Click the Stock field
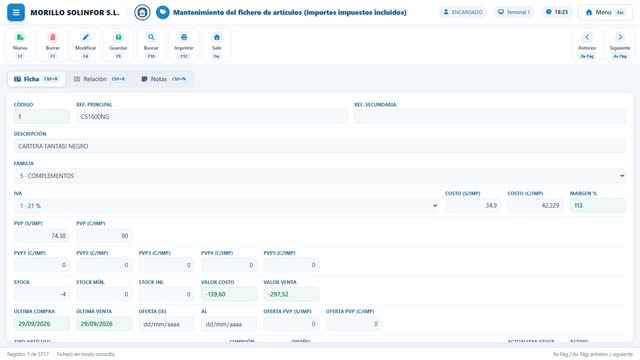Viewport: 640px width, 360px height. pos(42,294)
